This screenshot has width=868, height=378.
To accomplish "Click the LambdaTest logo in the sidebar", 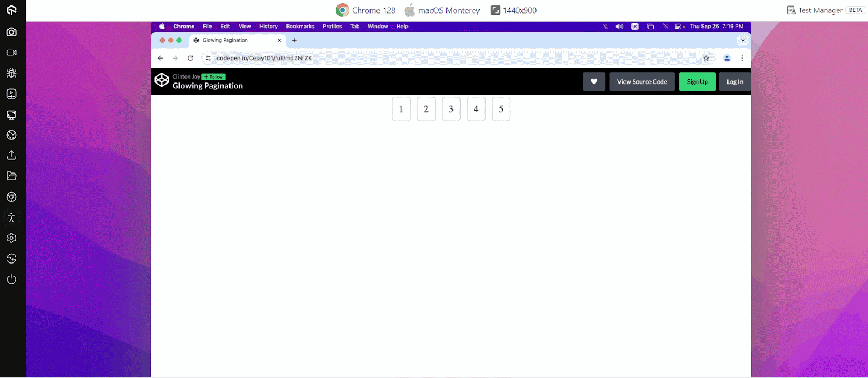I will pyautogui.click(x=11, y=10).
